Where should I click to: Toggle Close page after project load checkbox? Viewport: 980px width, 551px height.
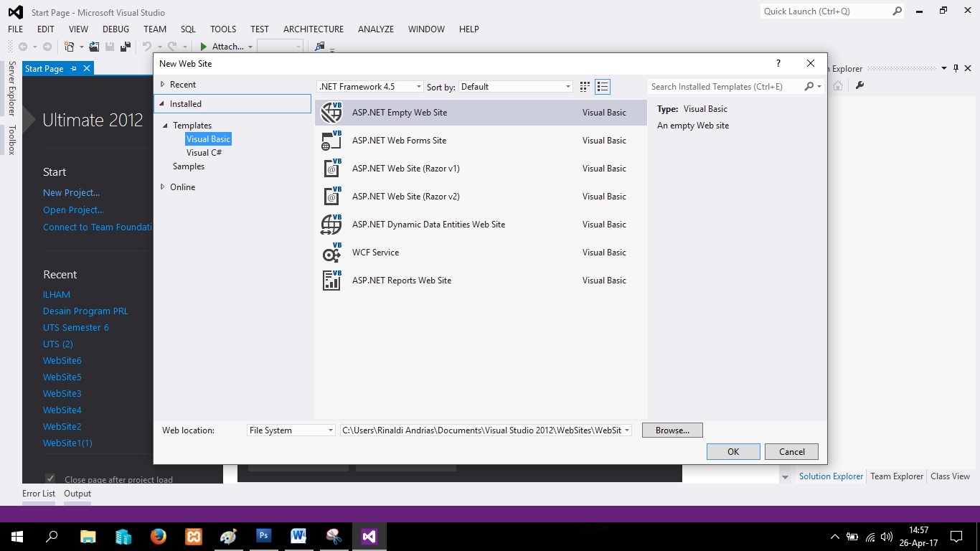50,479
